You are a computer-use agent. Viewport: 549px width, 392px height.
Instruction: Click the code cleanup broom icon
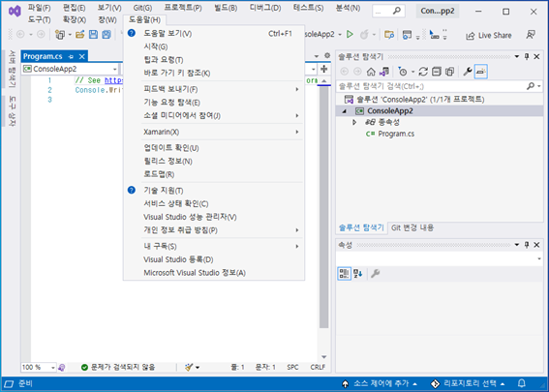click(x=189, y=367)
